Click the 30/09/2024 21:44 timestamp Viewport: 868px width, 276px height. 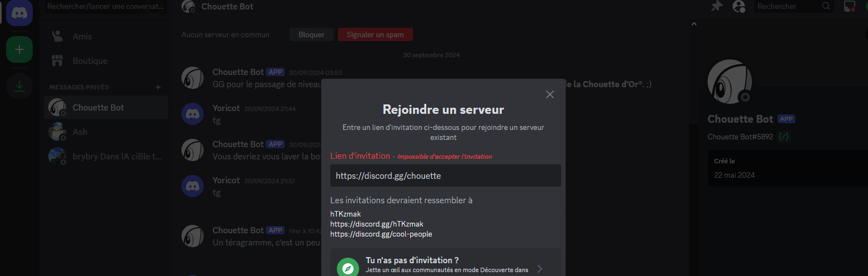pyautogui.click(x=270, y=109)
